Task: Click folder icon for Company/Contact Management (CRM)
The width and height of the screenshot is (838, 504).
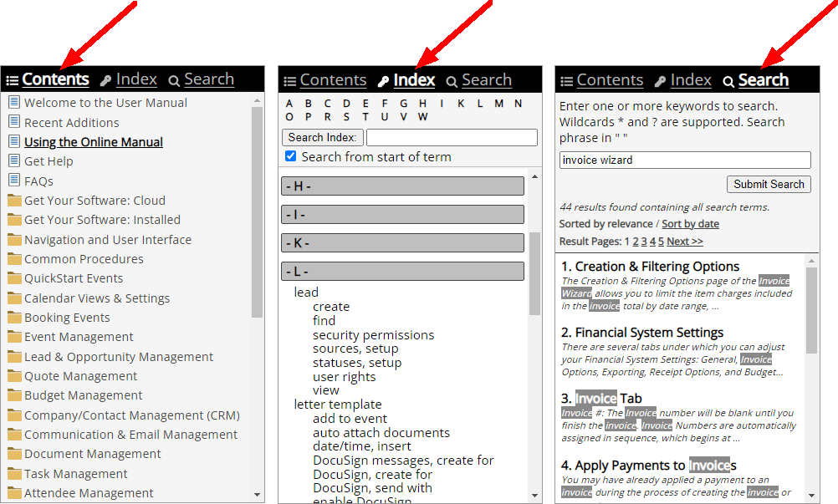Action: coord(14,415)
